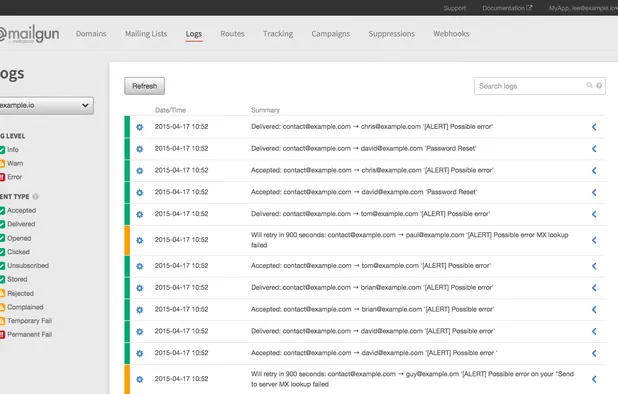618x394 pixels.
Task: Open the Documentation link
Action: click(507, 8)
